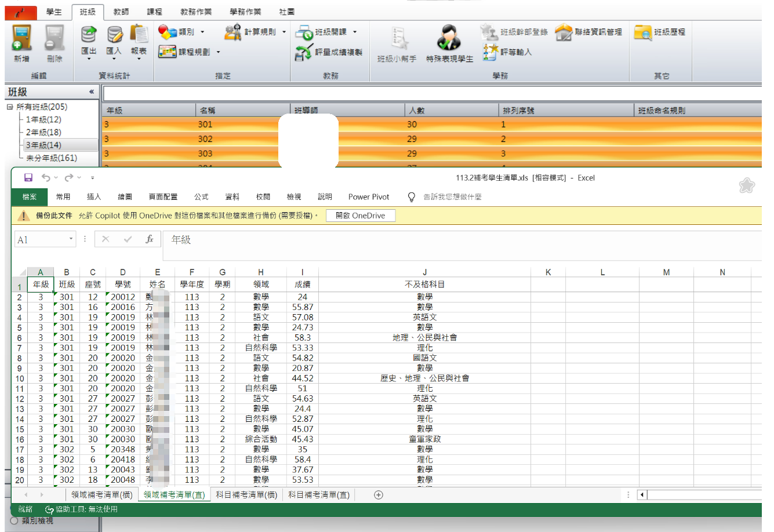Image resolution: width=774 pixels, height=532 pixels.
Task: Click the formula bar containing 年級
Action: click(462, 246)
